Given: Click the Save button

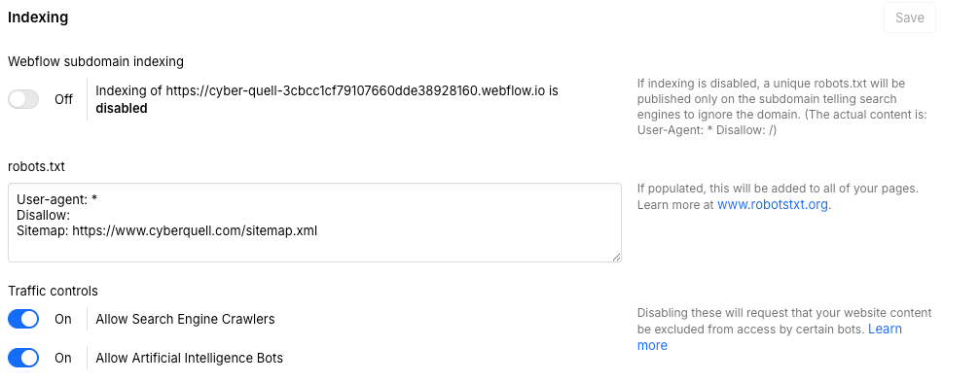Looking at the screenshot, I should point(909,17).
